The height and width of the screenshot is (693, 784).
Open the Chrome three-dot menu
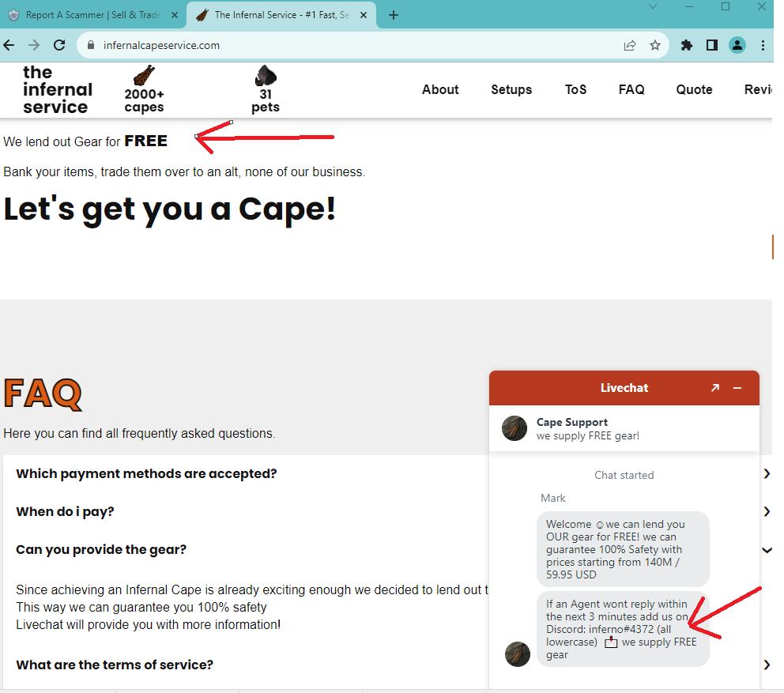pos(763,46)
